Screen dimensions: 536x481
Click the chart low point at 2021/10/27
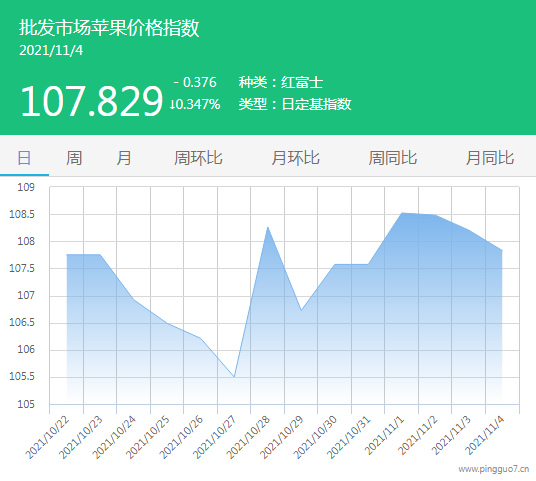pos(234,377)
